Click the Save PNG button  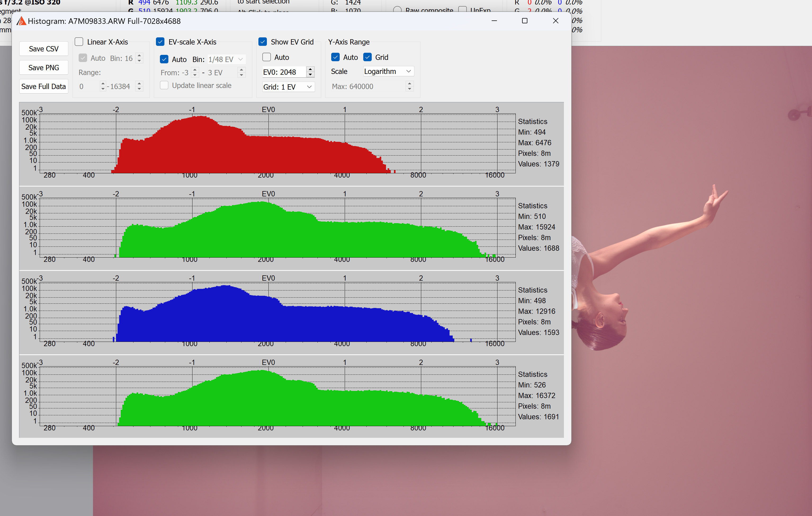click(x=43, y=68)
